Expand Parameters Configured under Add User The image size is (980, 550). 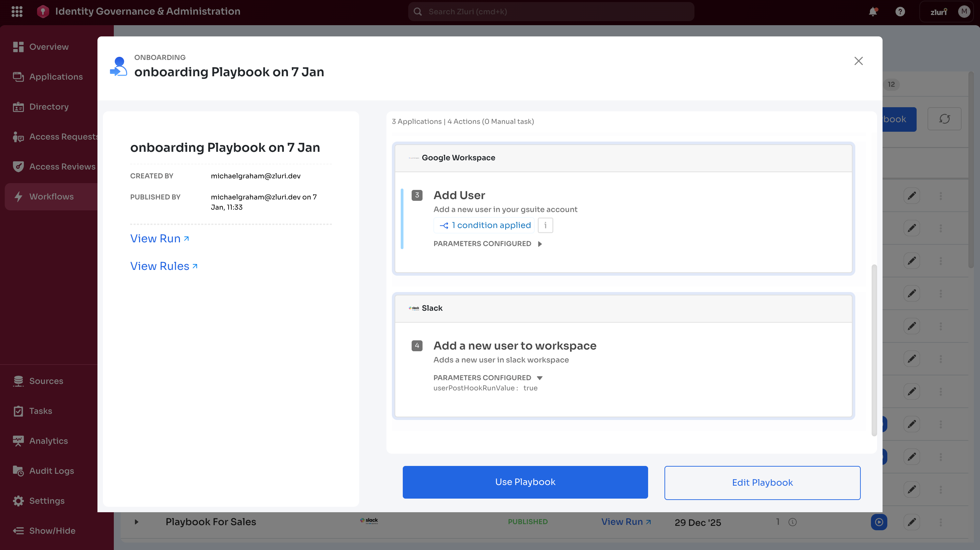[x=539, y=244]
